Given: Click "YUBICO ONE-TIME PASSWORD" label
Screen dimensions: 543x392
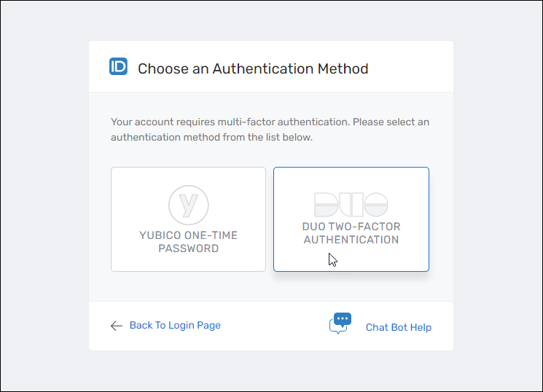Looking at the screenshot, I should coord(188,242).
